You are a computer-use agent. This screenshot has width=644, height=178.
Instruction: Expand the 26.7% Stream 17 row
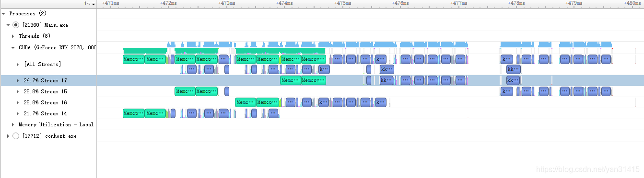coord(18,80)
